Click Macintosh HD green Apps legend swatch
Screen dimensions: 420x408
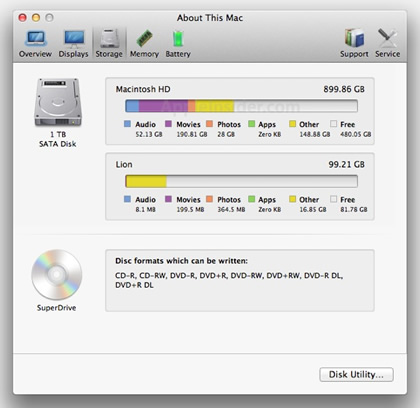[252, 124]
